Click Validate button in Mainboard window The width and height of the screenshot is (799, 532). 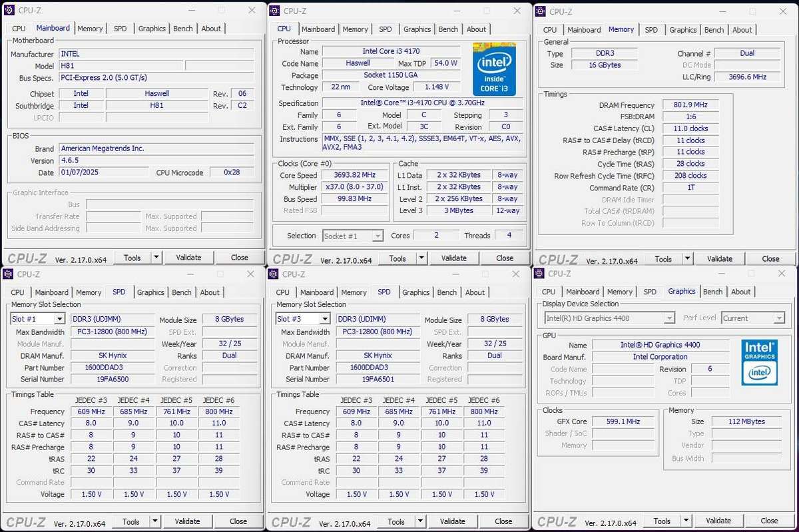coord(189,258)
